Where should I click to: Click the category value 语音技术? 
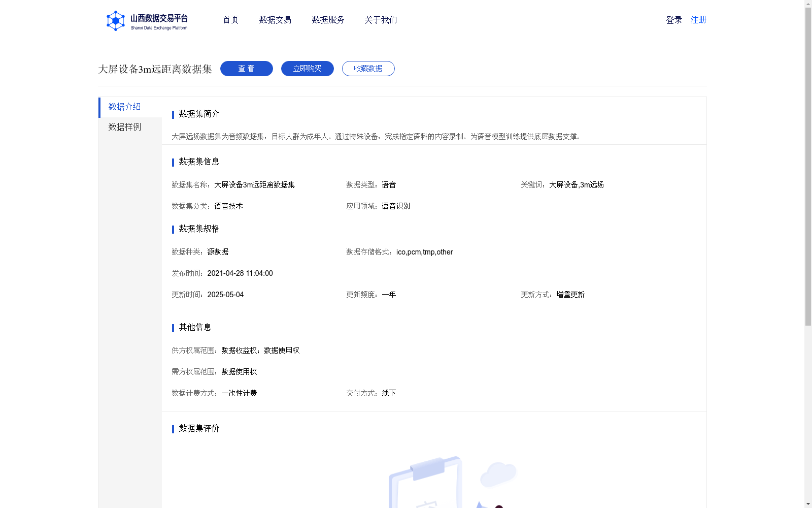click(x=228, y=206)
